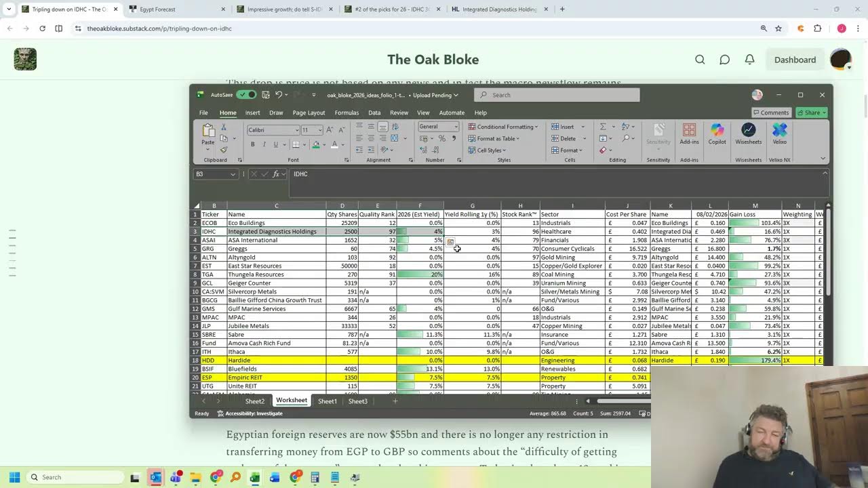Apply Bold formatting

[x=253, y=144]
